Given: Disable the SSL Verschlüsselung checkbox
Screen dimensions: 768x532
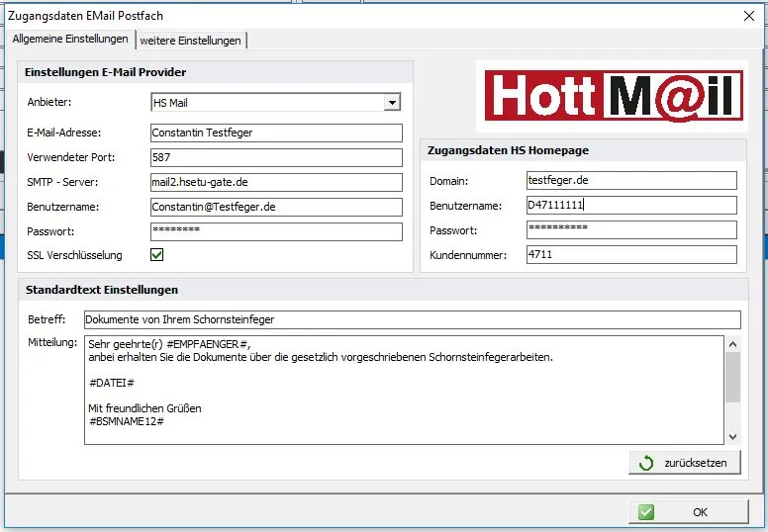Looking at the screenshot, I should 156,255.
